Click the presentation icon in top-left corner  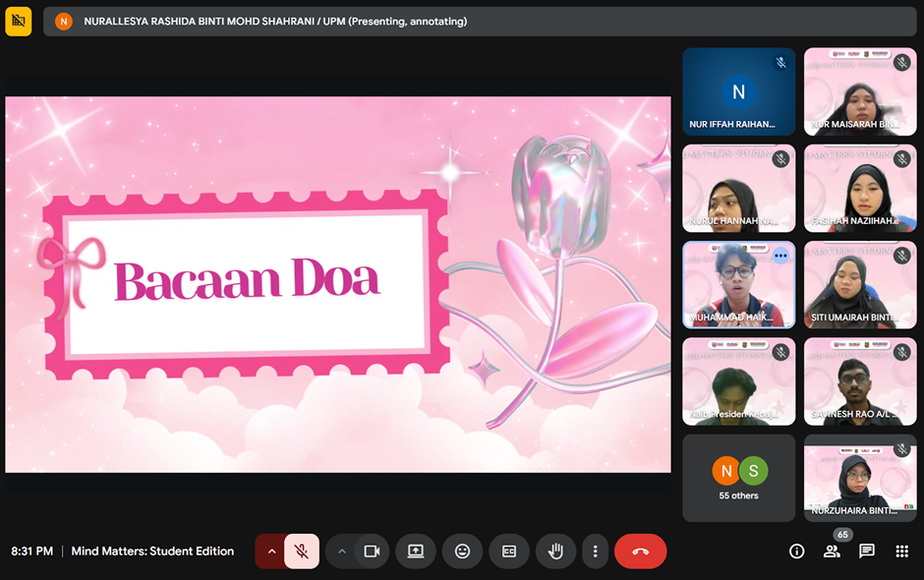tap(19, 21)
